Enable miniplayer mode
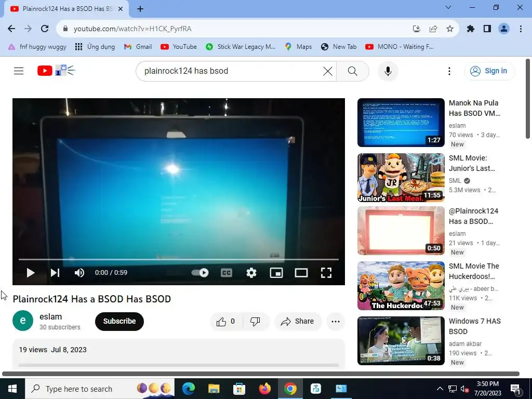The height and width of the screenshot is (399, 532). (x=276, y=273)
